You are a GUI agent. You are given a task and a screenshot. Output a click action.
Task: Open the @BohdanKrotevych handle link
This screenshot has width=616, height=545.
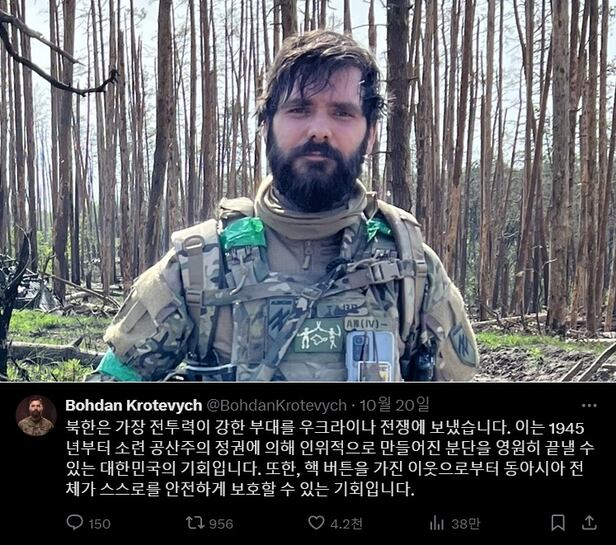click(x=277, y=405)
